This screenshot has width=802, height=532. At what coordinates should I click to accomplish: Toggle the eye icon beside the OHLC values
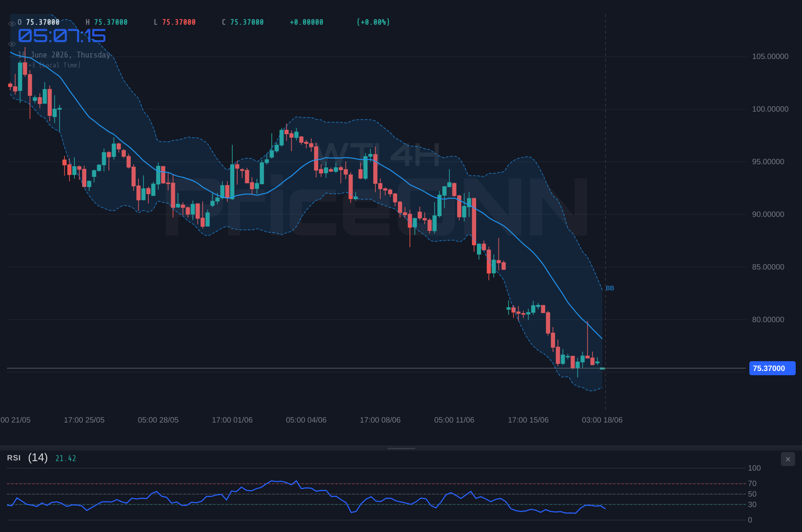12,24
